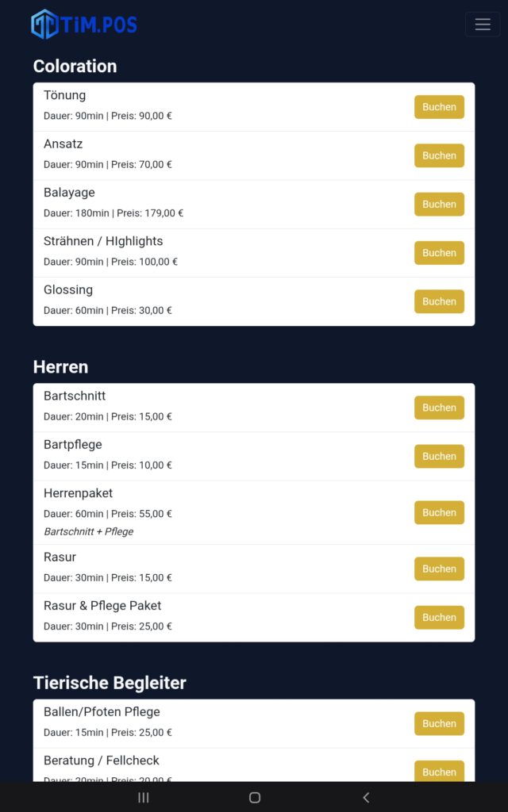The height and width of the screenshot is (812, 508).
Task: Click Buchen for Rasur
Action: pyautogui.click(x=439, y=569)
